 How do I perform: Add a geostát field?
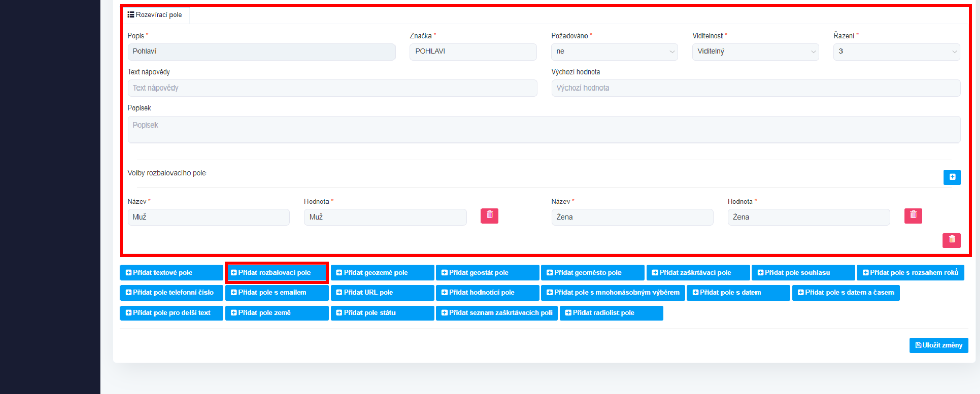pos(487,273)
